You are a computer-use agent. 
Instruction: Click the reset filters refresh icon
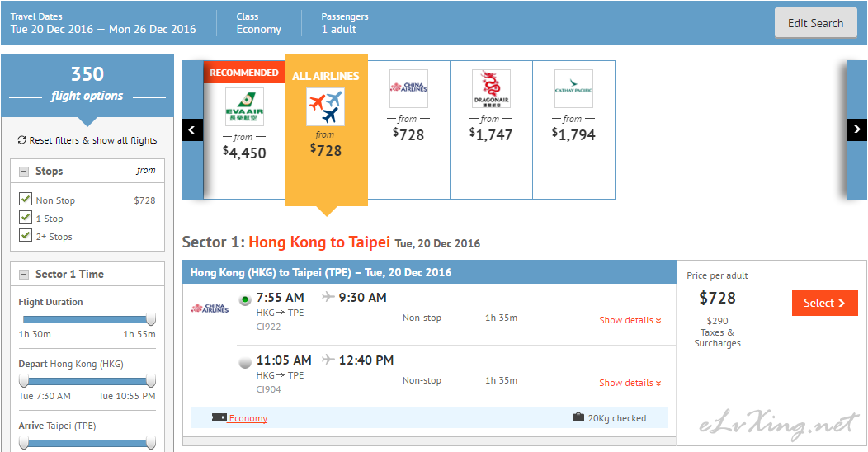tap(21, 140)
